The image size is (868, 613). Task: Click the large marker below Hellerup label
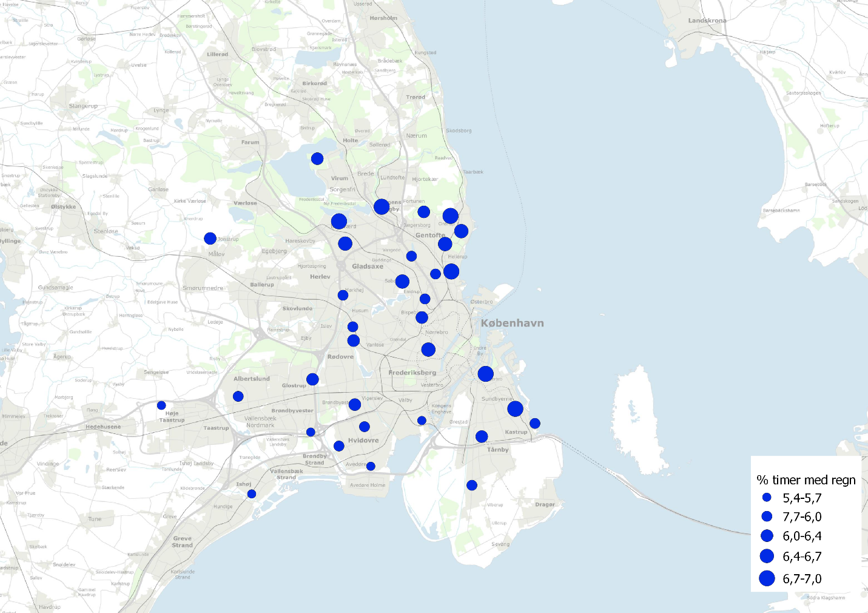(x=451, y=271)
